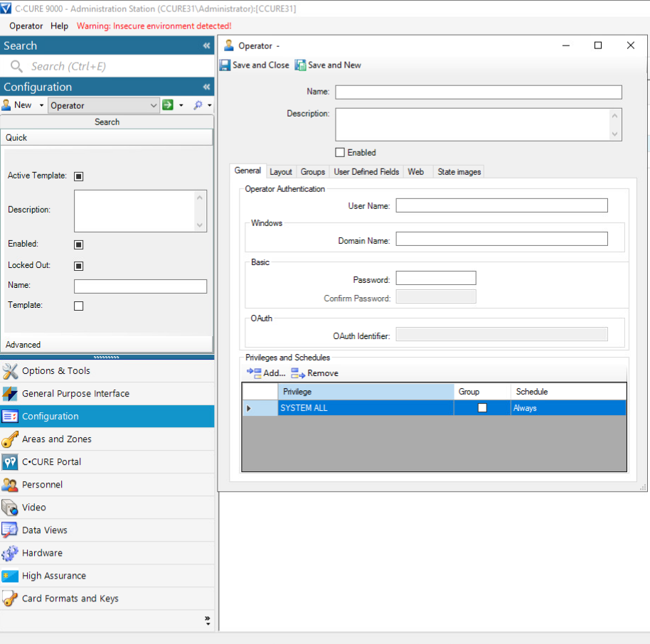This screenshot has width=650, height=644.
Task: Click the User Name input field
Action: coord(501,206)
